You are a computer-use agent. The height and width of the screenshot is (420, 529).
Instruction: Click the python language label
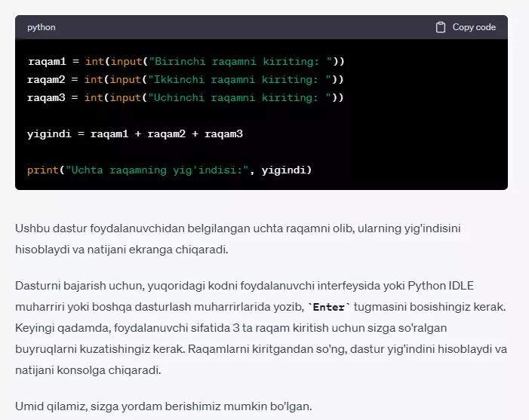42,27
